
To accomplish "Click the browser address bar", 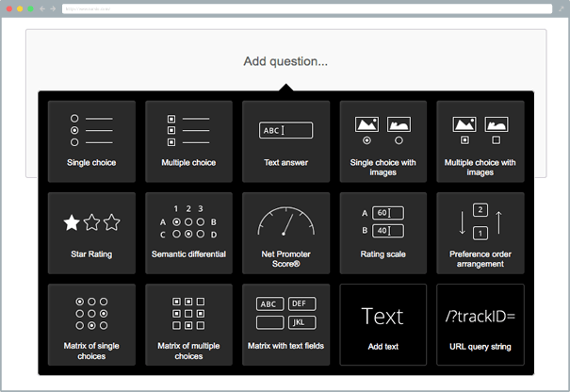I will pos(283,8).
